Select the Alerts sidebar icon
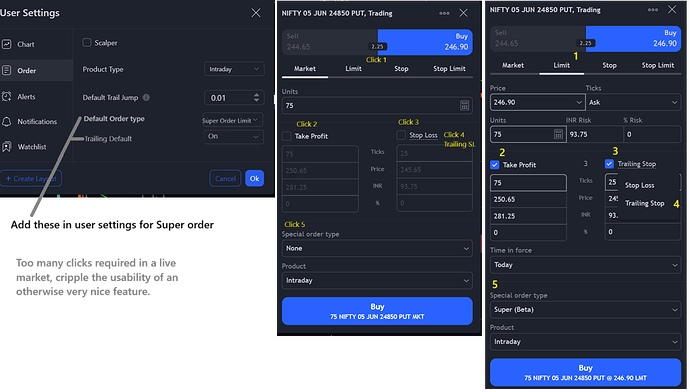The height and width of the screenshot is (392, 690). coord(7,96)
